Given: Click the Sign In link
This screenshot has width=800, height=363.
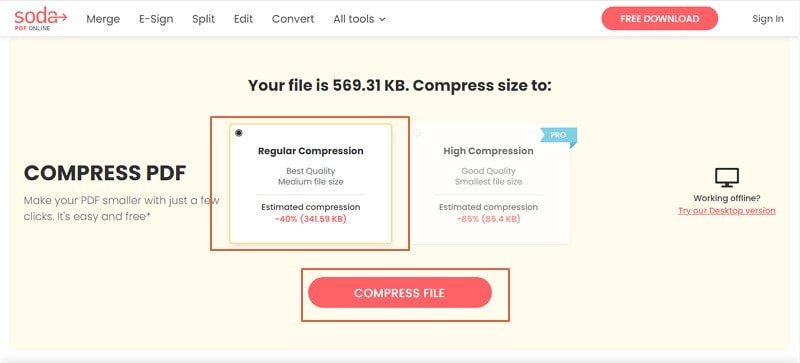Looking at the screenshot, I should [768, 19].
